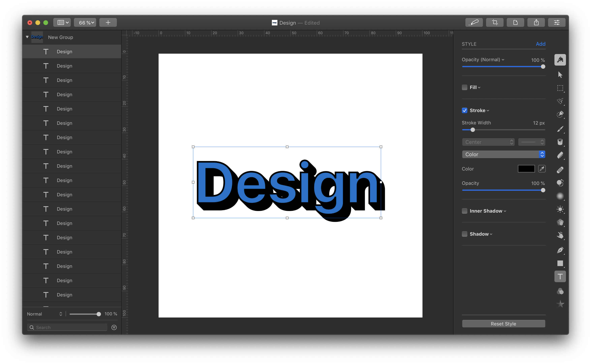Image resolution: width=591 pixels, height=364 pixels.
Task: Click the Reset Style button
Action: [x=503, y=324]
